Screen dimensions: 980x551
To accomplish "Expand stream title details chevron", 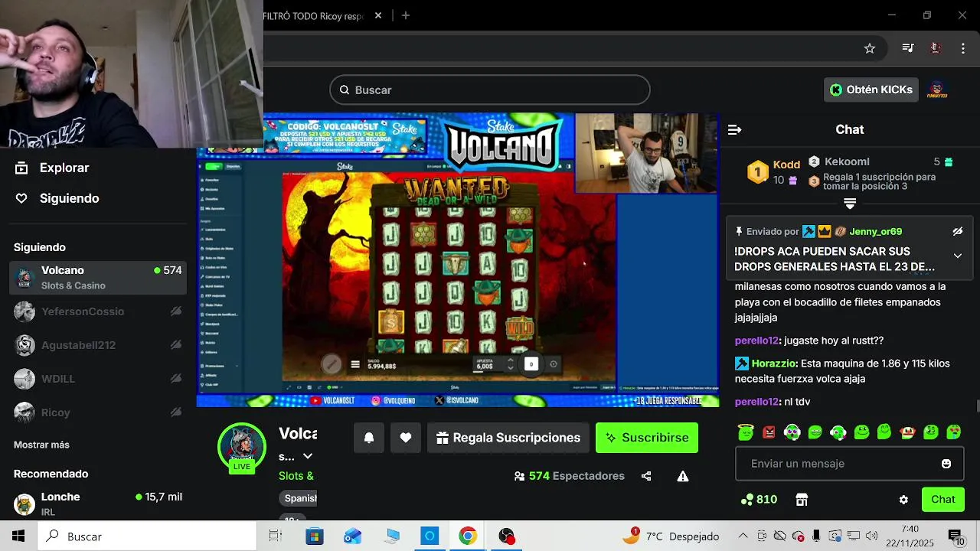I will click(307, 456).
